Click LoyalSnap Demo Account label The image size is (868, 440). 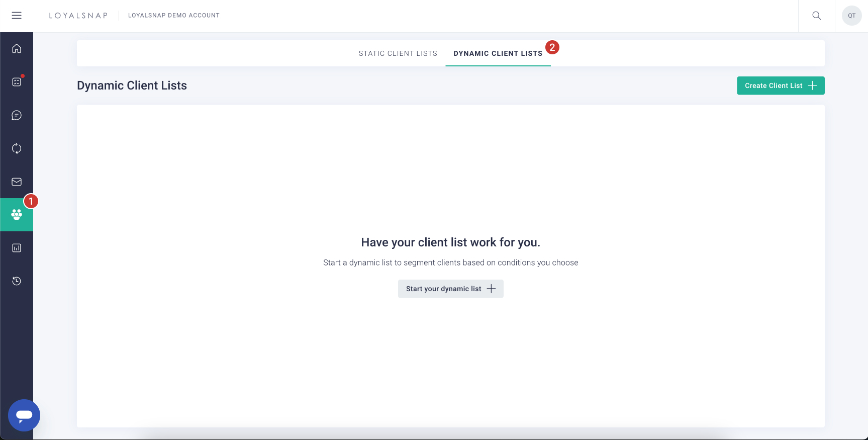pyautogui.click(x=174, y=16)
